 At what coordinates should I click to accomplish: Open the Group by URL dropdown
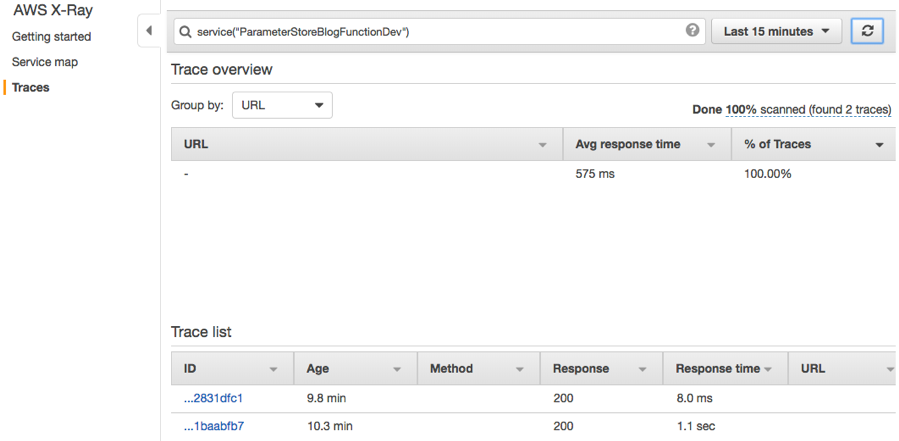click(x=282, y=106)
